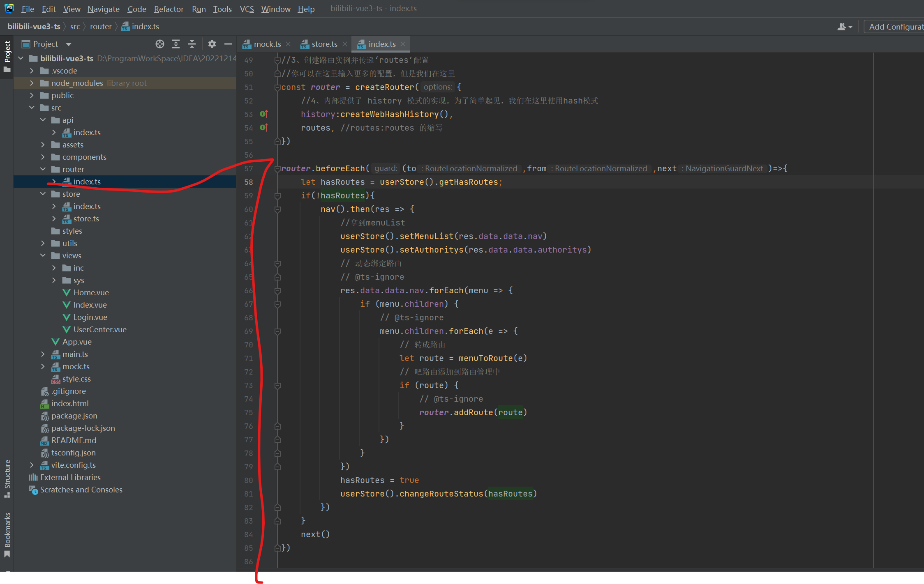Collapse the views folder
The height and width of the screenshot is (584, 924).
pyautogui.click(x=43, y=255)
